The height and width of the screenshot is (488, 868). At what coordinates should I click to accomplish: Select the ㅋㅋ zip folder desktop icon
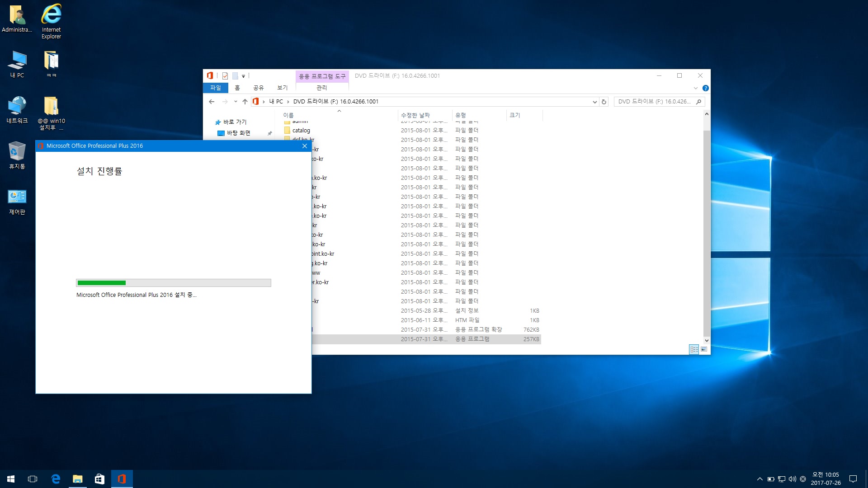51,65
